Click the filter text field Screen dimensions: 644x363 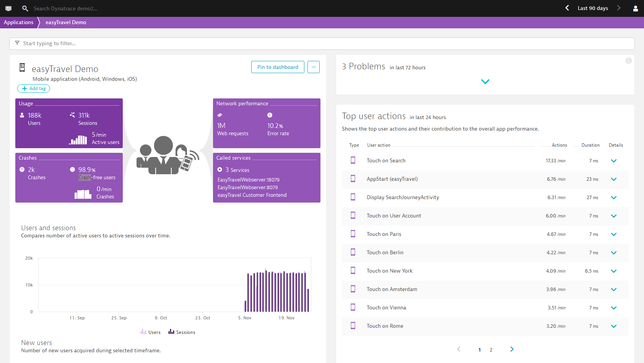[x=322, y=43]
